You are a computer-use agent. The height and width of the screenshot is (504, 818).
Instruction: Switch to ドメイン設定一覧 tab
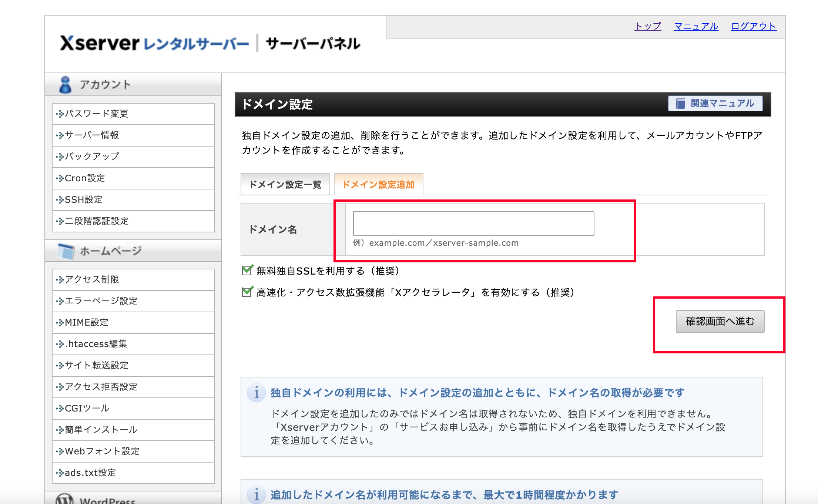285,184
